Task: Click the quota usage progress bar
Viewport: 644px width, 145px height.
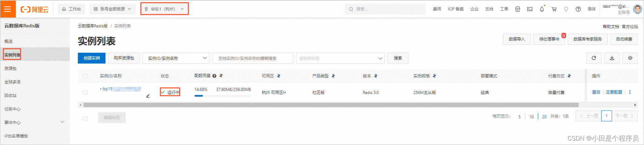Action: point(222,96)
